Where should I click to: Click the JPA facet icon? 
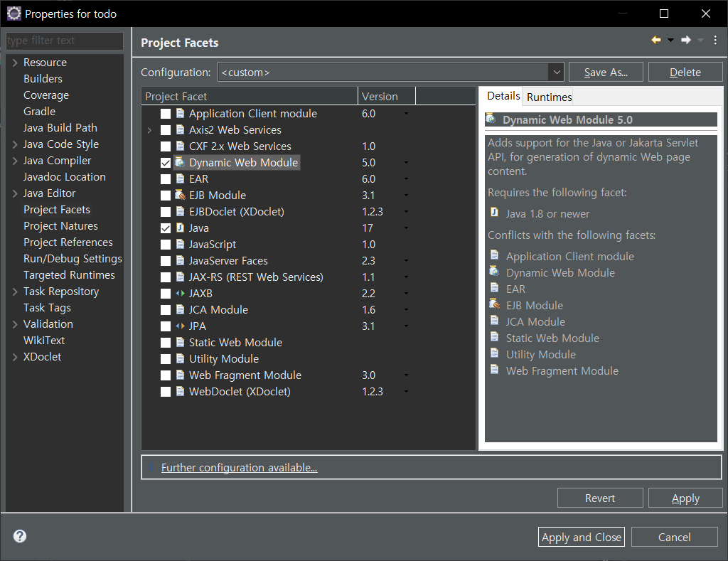(180, 326)
